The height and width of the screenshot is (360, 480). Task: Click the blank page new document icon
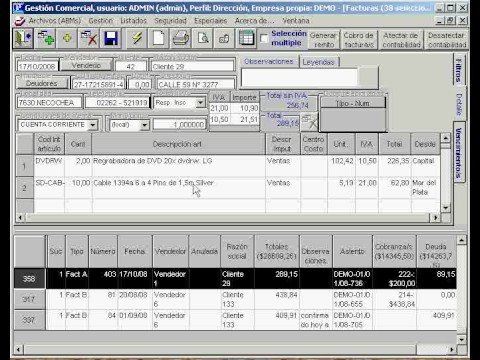click(159, 38)
